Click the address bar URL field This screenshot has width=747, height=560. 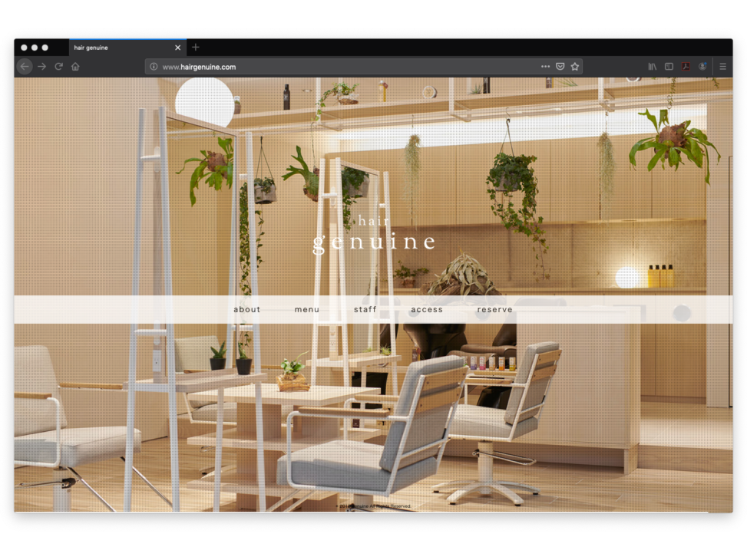pos(345,67)
